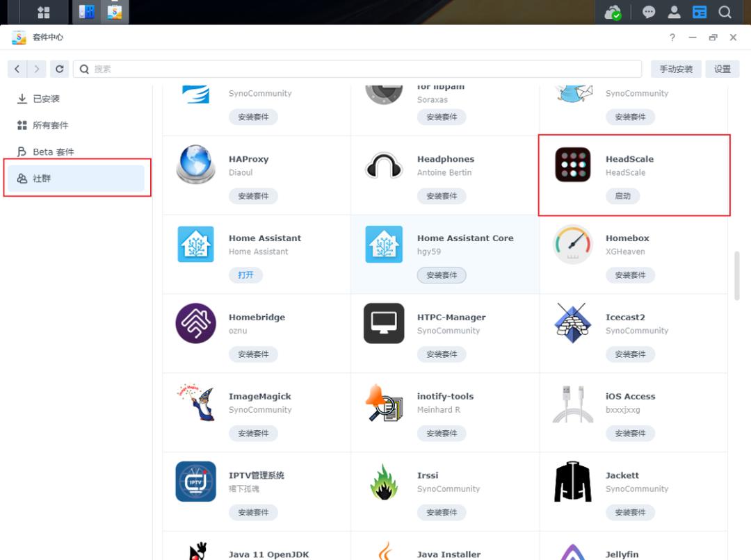This screenshot has width=751, height=560.
Task: Click 打开 button for Home Assistant
Action: pos(245,275)
